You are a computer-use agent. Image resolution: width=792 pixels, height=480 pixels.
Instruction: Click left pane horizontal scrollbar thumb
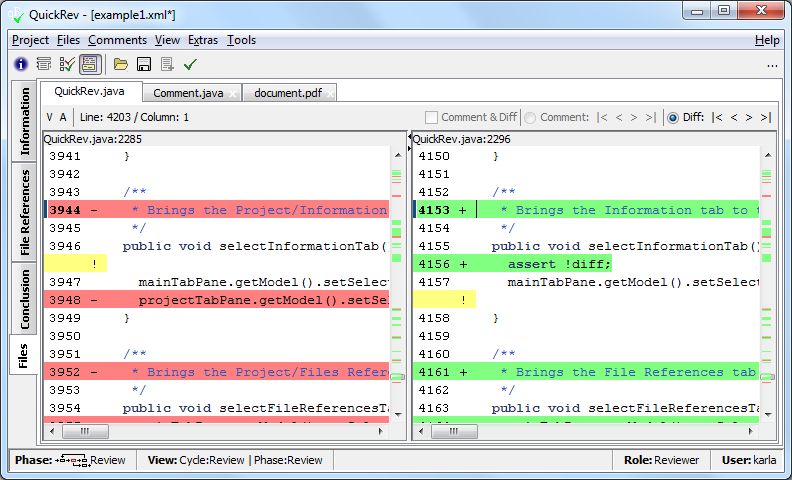tap(85, 431)
